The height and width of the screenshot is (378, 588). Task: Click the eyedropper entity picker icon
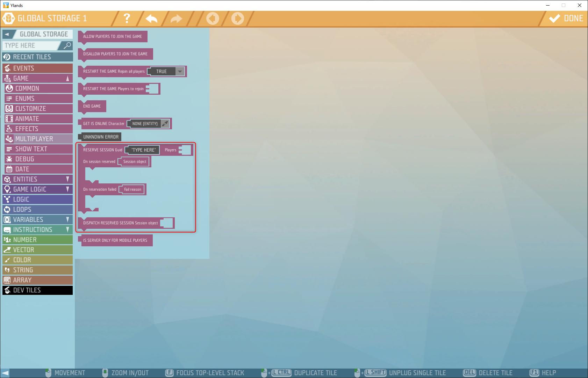(165, 123)
